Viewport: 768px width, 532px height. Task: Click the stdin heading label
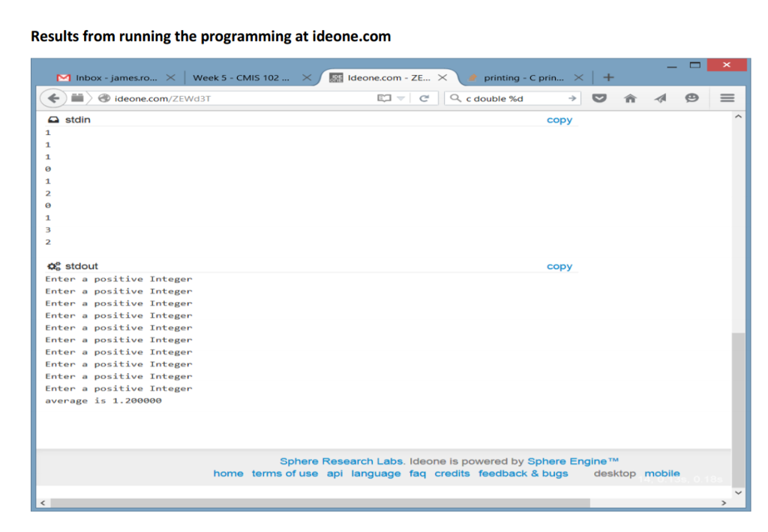(78, 120)
